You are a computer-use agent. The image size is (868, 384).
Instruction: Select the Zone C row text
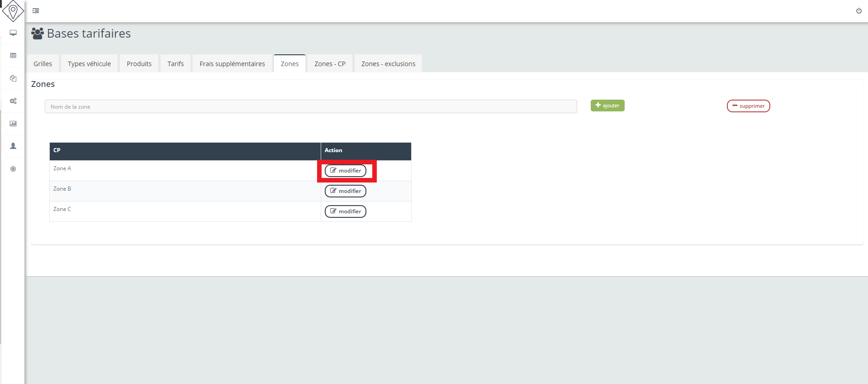pyautogui.click(x=62, y=209)
